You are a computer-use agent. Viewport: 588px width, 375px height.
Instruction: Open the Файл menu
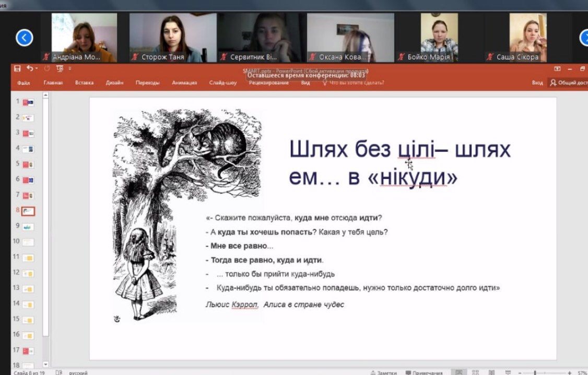(x=23, y=83)
